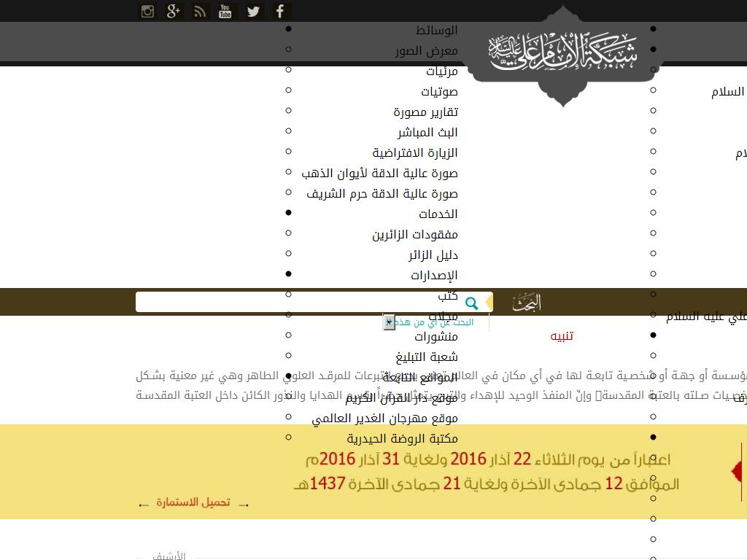
Task: Select صوتيات link
Action: tap(439, 91)
